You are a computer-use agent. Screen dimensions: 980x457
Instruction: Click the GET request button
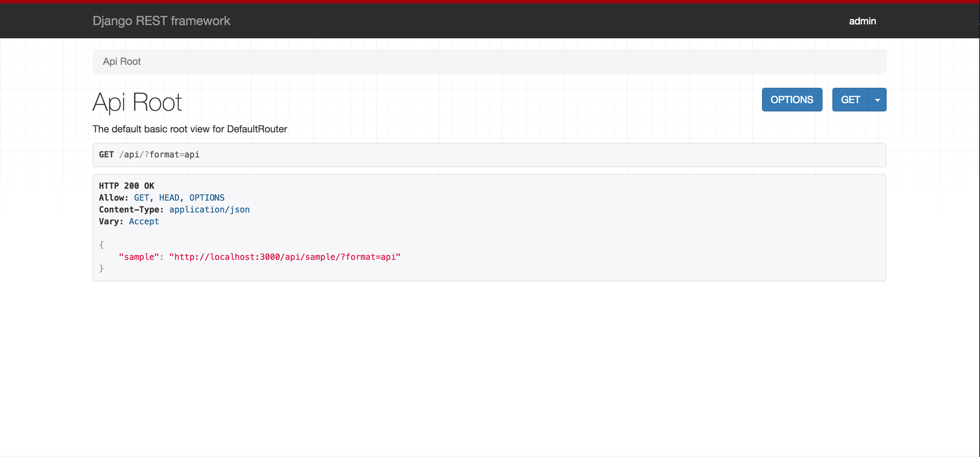click(850, 100)
